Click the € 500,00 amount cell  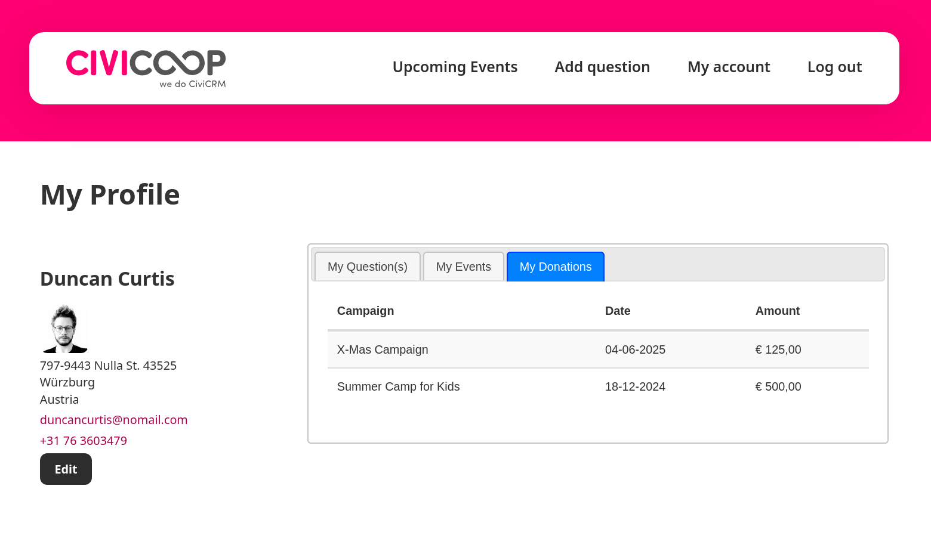tap(778, 386)
